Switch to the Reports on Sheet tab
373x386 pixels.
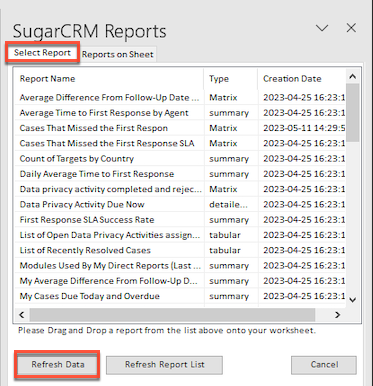tap(118, 54)
